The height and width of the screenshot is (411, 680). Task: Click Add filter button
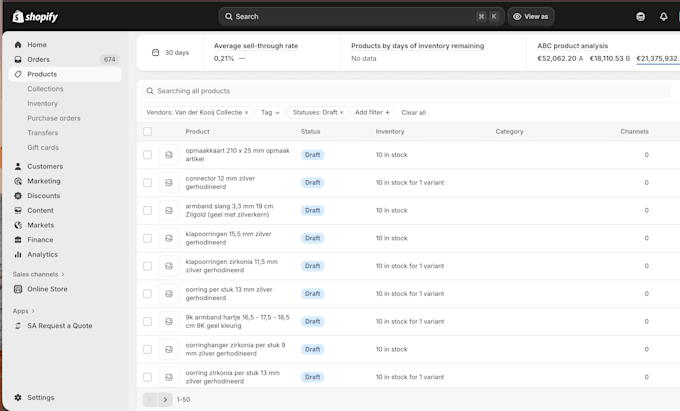pyautogui.click(x=373, y=113)
